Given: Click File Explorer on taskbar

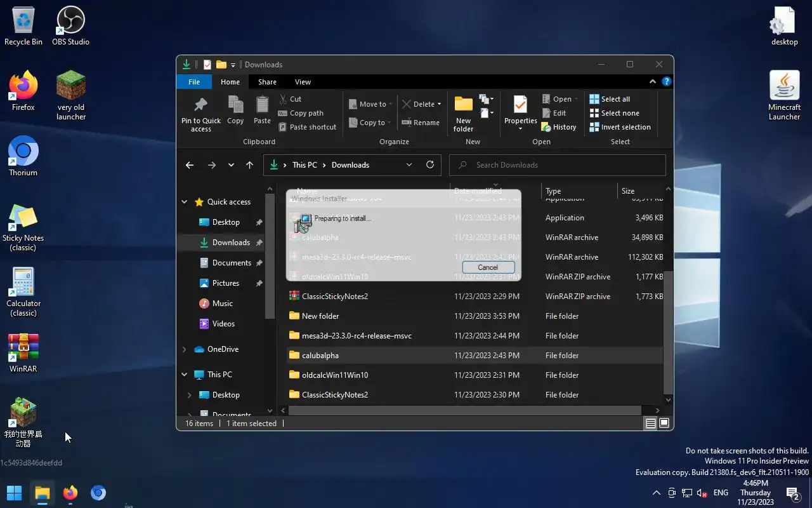Looking at the screenshot, I should pos(43,493).
